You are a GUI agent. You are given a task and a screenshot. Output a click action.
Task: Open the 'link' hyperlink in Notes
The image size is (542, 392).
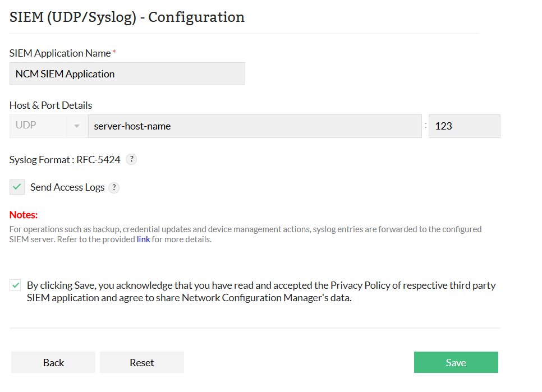click(x=144, y=239)
